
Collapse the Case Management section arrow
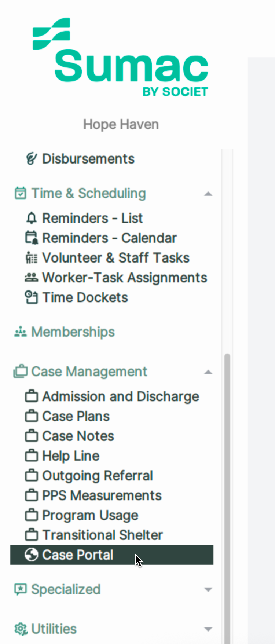pos(208,372)
